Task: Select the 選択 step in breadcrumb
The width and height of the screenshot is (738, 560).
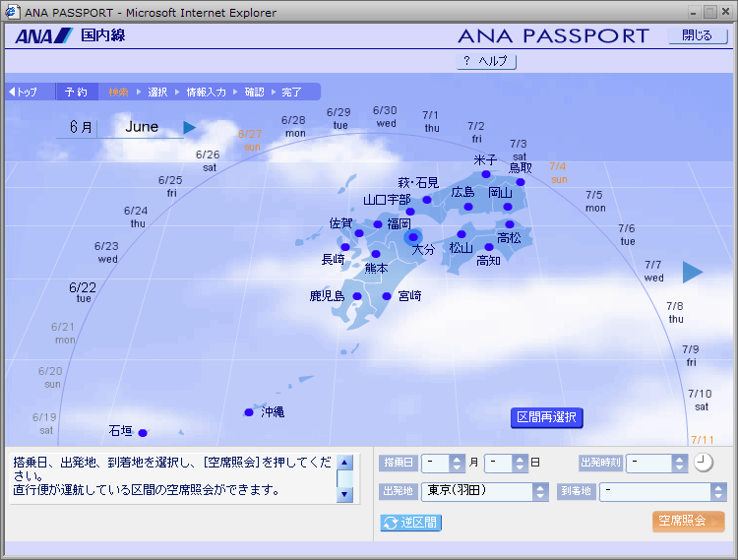Action: [157, 93]
